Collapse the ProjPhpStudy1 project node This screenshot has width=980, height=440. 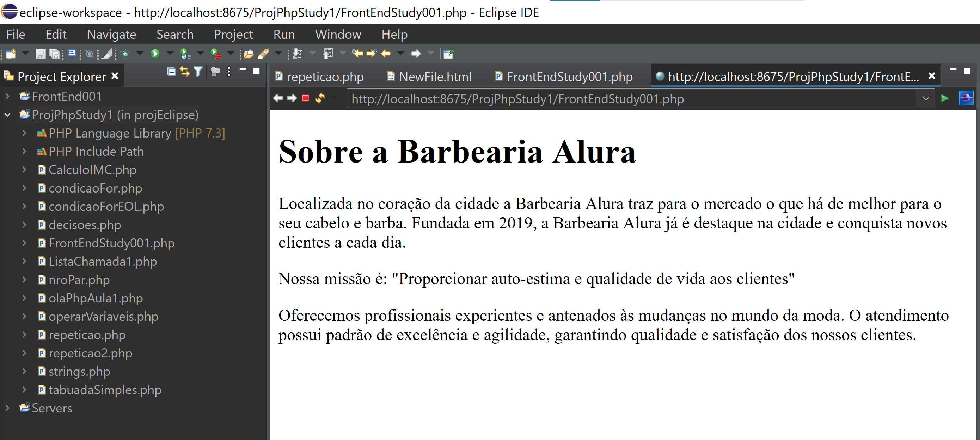[7, 115]
